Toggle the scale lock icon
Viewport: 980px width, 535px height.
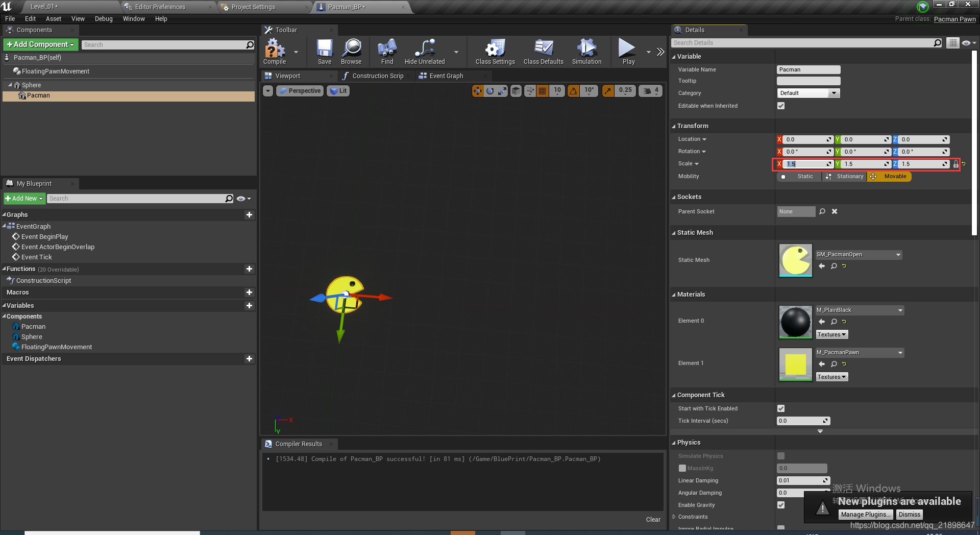pyautogui.click(x=955, y=164)
